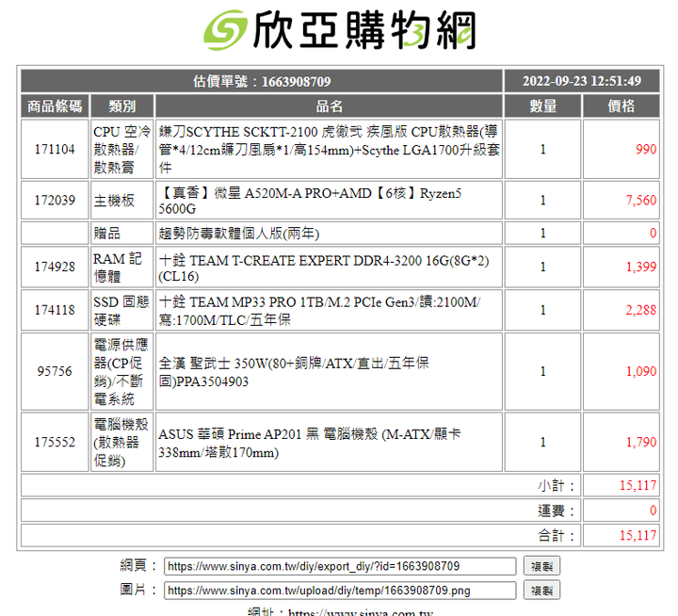Click the 品名 column header
The width and height of the screenshot is (678, 616).
point(329,106)
